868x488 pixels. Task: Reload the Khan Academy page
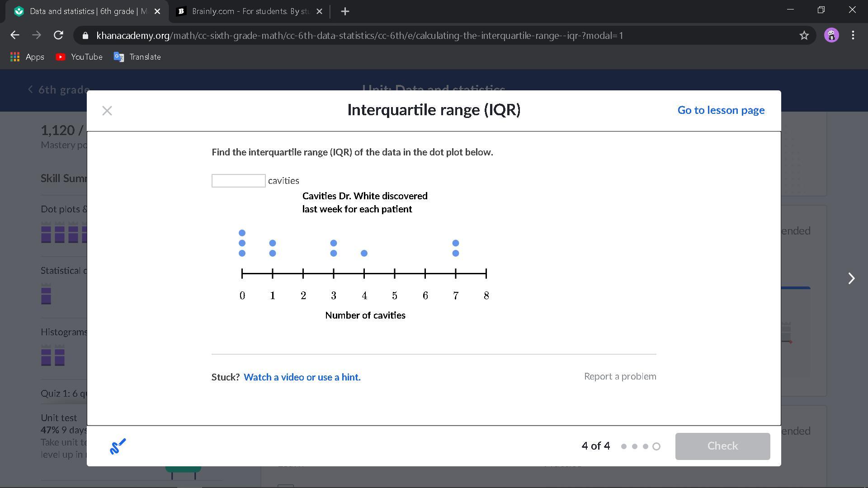[58, 35]
